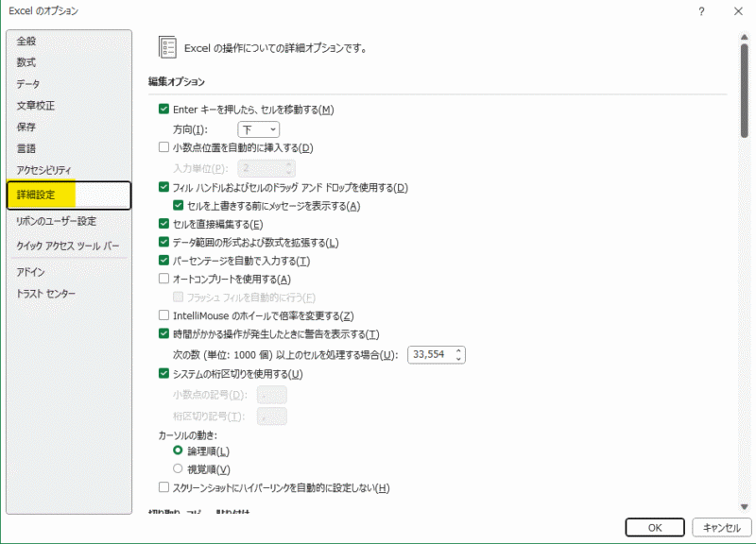Image resolution: width=756 pixels, height=544 pixels.
Task: Toggle 'セルを直接編集する' checkbox
Action: coord(163,224)
